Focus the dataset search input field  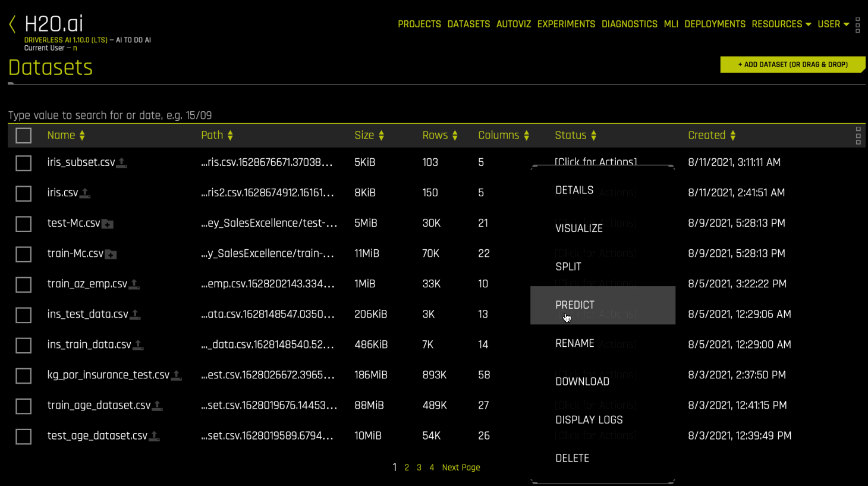436,115
